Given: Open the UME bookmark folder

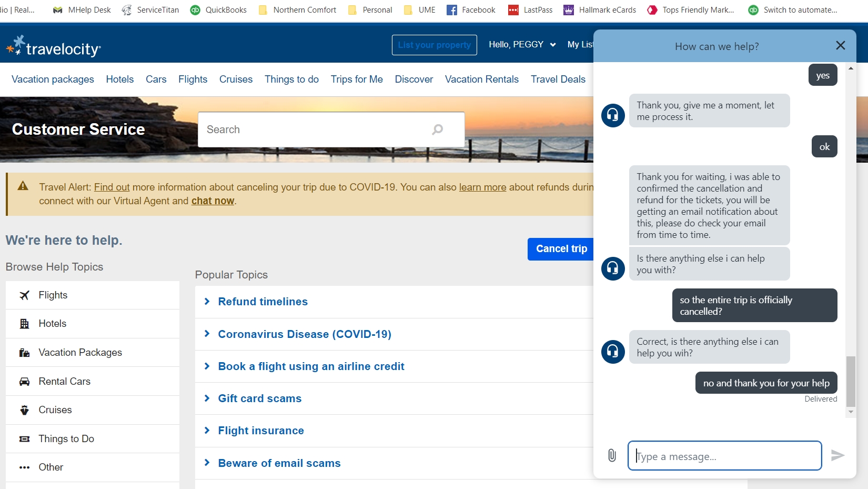Looking at the screenshot, I should [x=419, y=10].
